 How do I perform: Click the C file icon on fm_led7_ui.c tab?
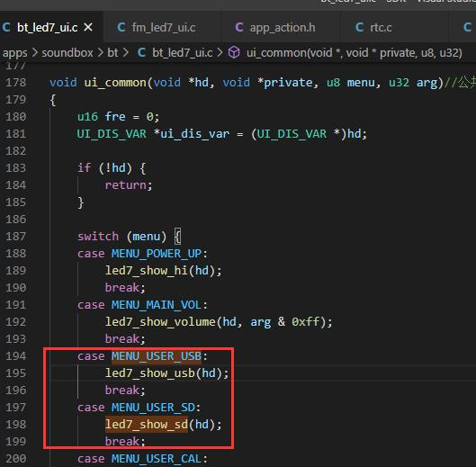(121, 27)
